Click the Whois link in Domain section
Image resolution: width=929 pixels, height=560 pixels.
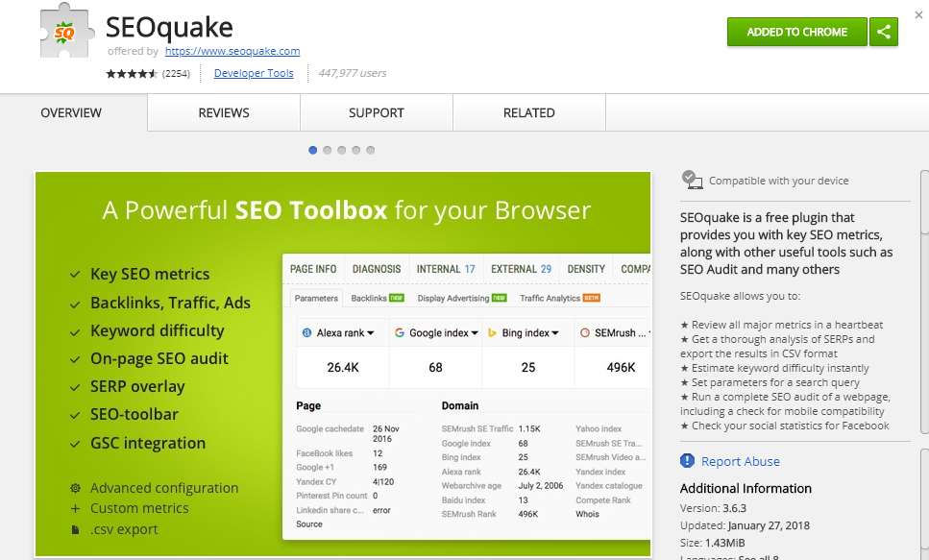(x=587, y=514)
